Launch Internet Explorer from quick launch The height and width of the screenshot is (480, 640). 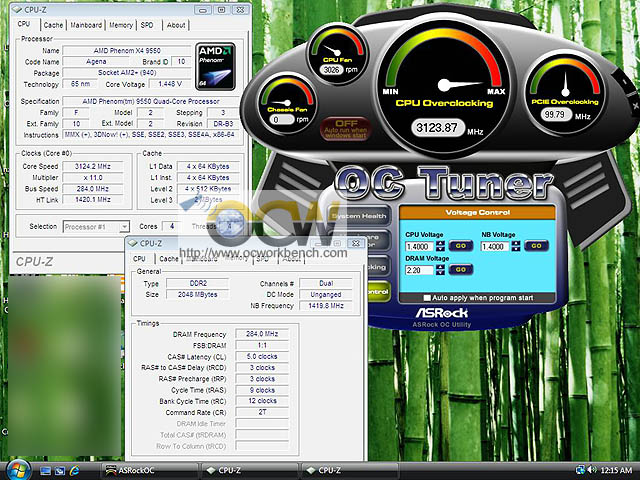coord(74,471)
